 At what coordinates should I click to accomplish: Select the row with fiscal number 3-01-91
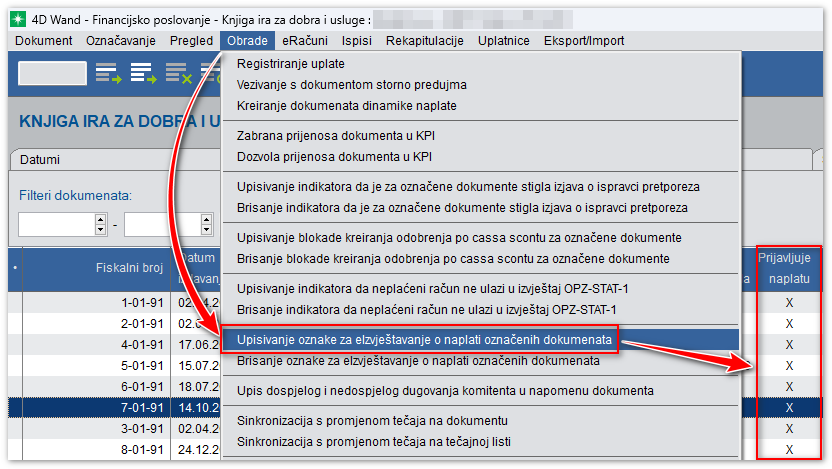142,428
